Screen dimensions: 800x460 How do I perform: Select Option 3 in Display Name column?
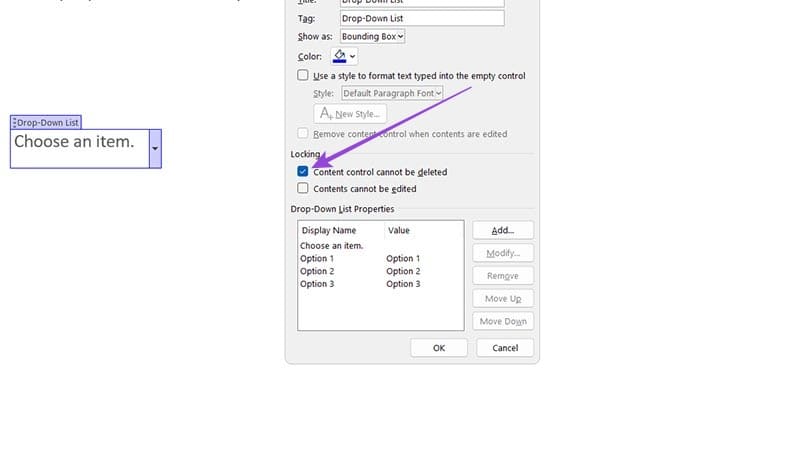[317, 284]
